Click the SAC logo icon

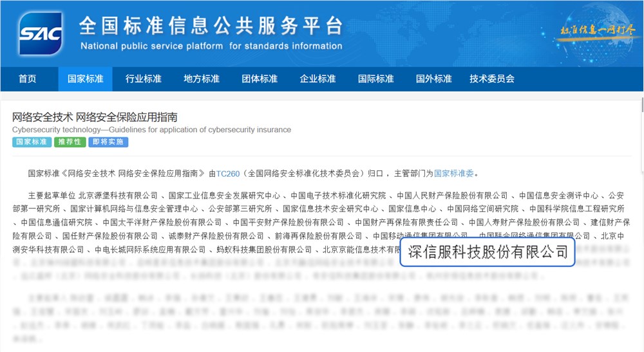coord(40,33)
